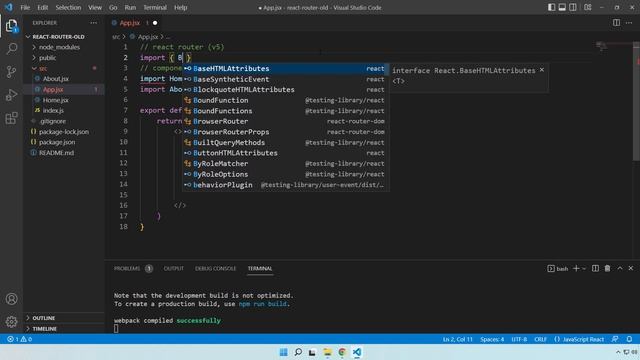640x360 pixels.
Task: Open the Explorer view in activity bar
Action: click(11, 26)
